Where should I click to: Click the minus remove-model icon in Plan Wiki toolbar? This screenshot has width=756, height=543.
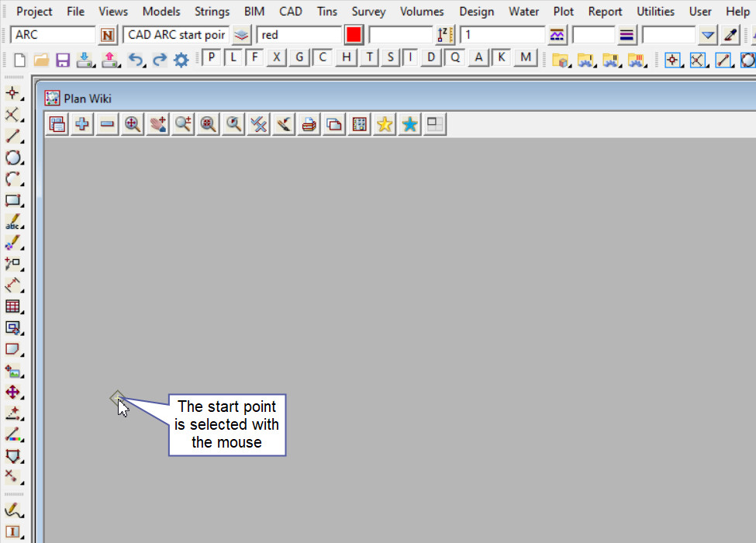(107, 124)
